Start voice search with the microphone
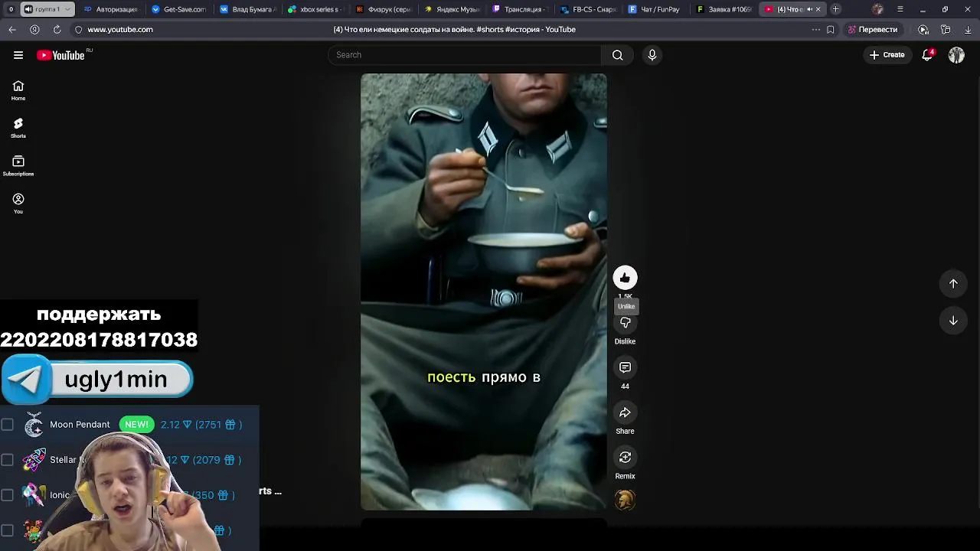Image resolution: width=980 pixels, height=551 pixels. (652, 55)
